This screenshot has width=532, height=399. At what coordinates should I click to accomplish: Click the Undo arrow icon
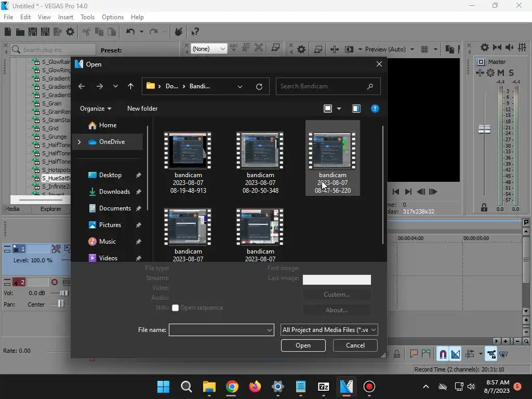click(130, 32)
